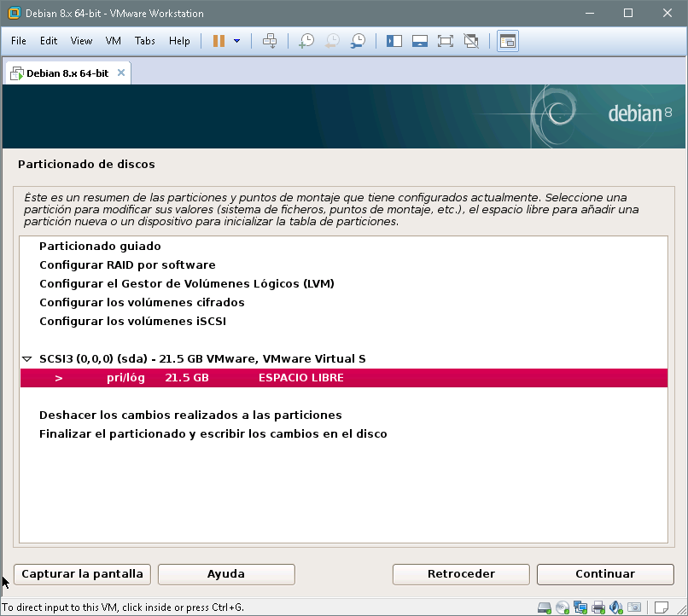
Task: Toggle Unity mode in the toolbar
Action: 470,41
